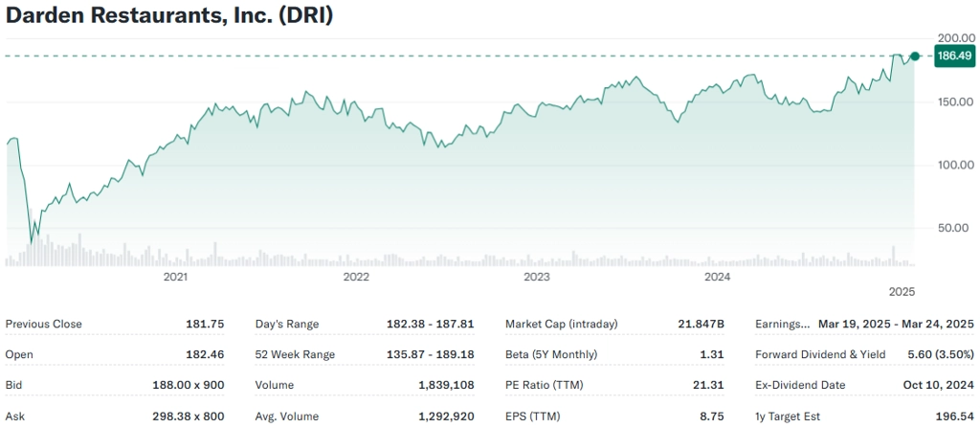Click the Open value 182.46

[205, 355]
